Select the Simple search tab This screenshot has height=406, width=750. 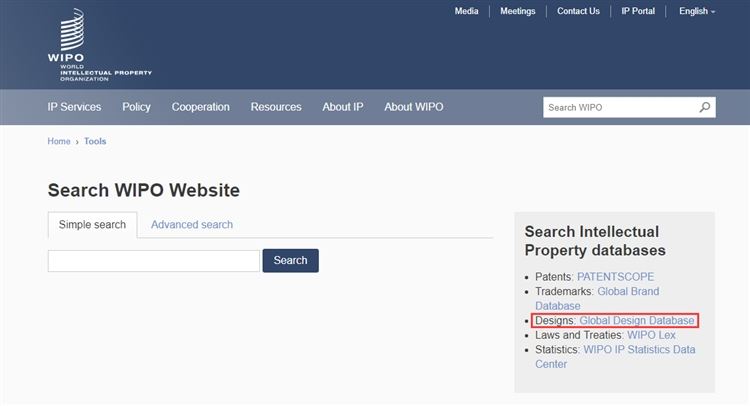[x=92, y=225]
